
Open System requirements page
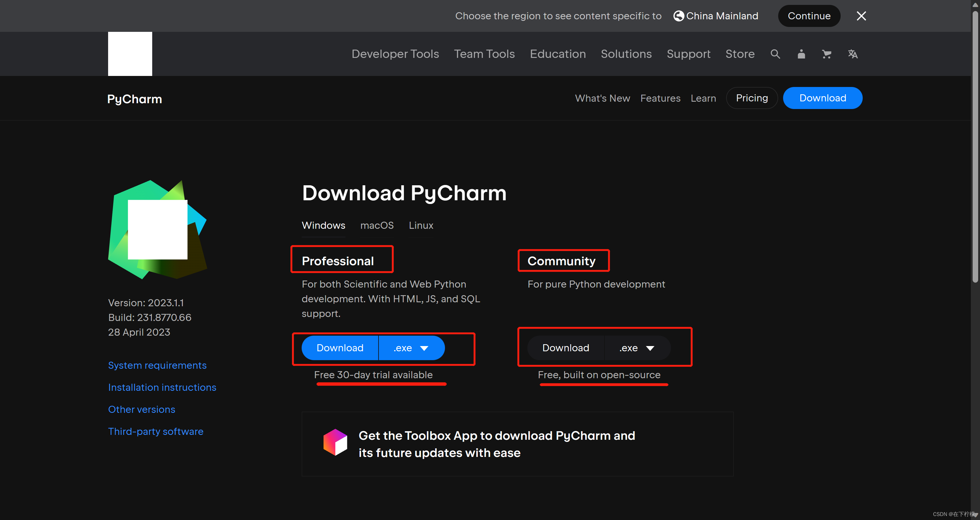tap(157, 365)
